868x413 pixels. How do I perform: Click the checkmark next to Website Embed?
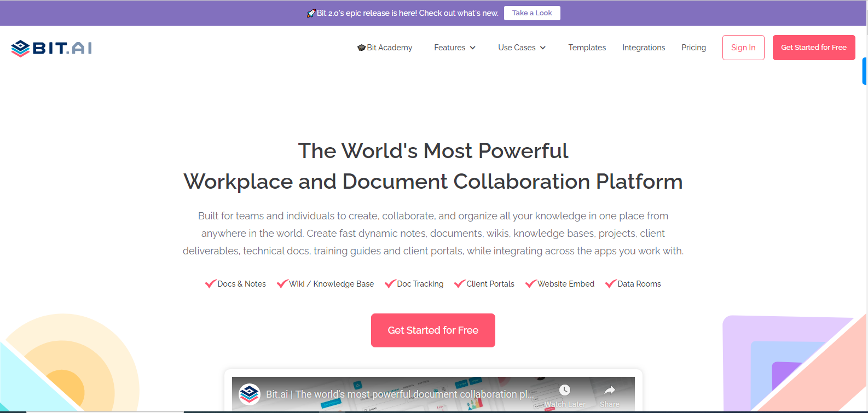[531, 284]
